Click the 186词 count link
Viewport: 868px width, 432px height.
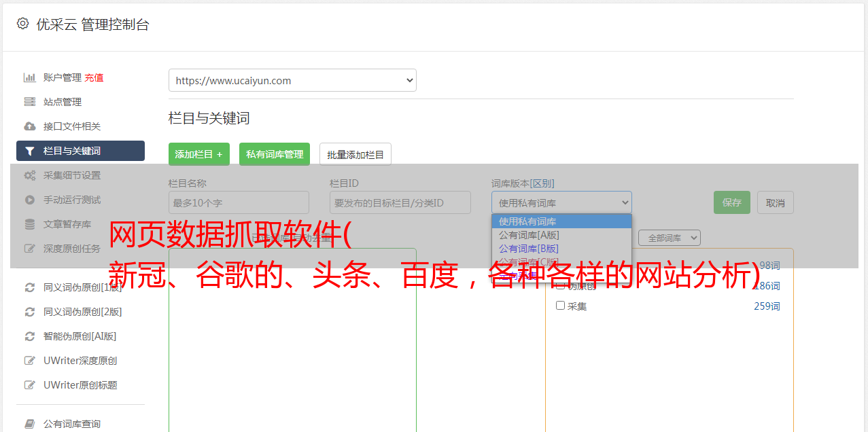(x=767, y=286)
